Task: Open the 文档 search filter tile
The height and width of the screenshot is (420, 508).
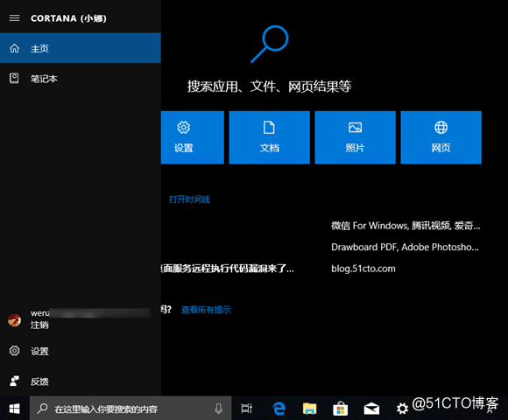Action: [269, 137]
